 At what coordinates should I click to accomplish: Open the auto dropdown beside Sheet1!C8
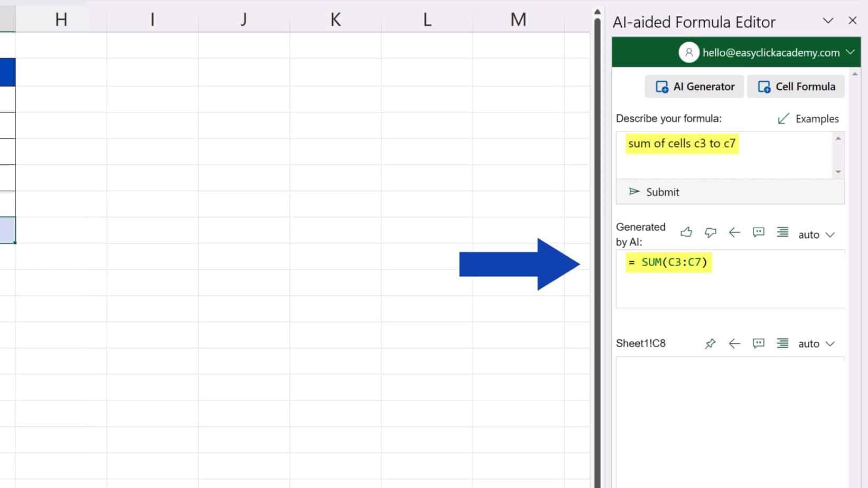[816, 343]
